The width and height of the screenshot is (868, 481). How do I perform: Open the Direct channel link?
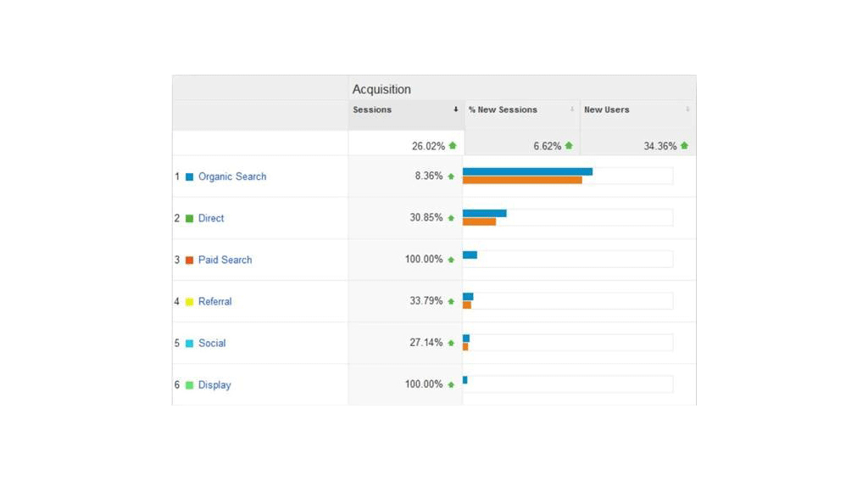tap(211, 218)
